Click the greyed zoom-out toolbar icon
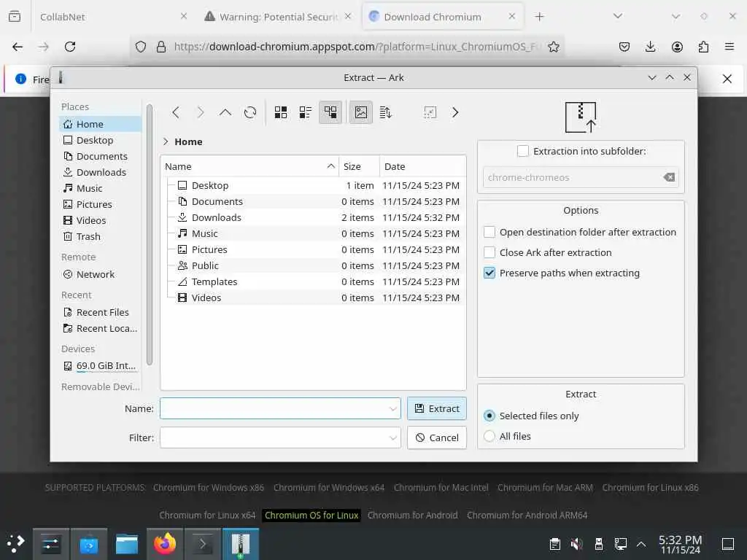Viewport: 747px width, 560px height. [430, 112]
